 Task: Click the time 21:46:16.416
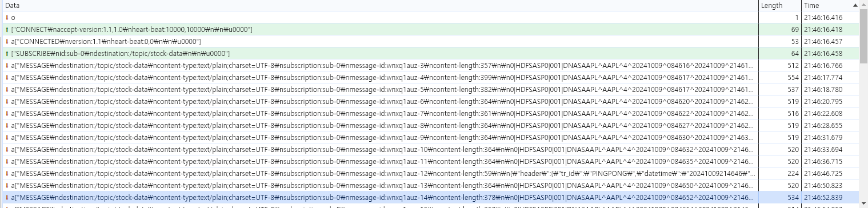click(x=823, y=18)
